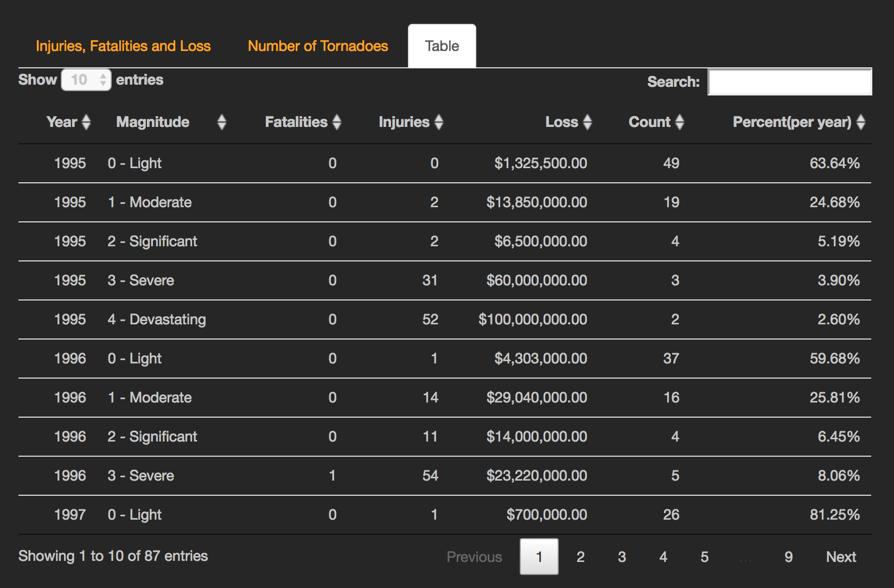Click current page 1 button
The height and width of the screenshot is (588, 894).
point(539,557)
